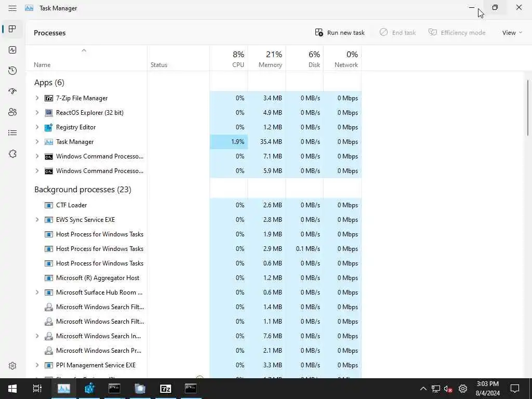532x399 pixels.
Task: Open the Startup apps sidebar icon
Action: 12,91
